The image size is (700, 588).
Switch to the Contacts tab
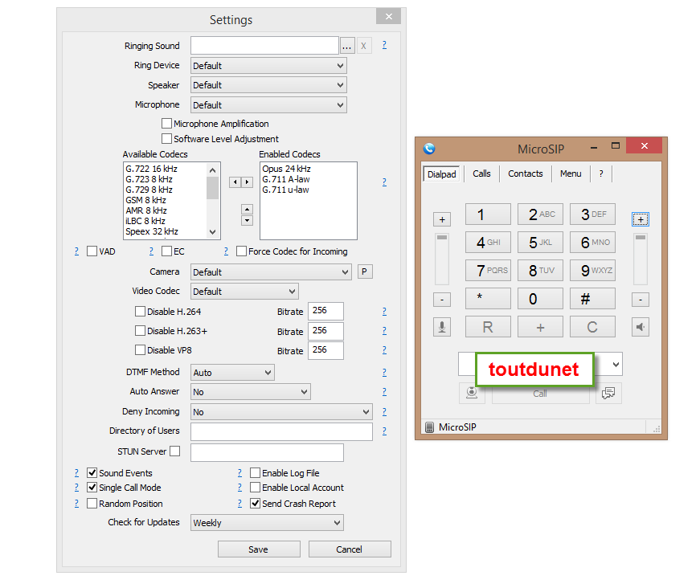(x=525, y=174)
